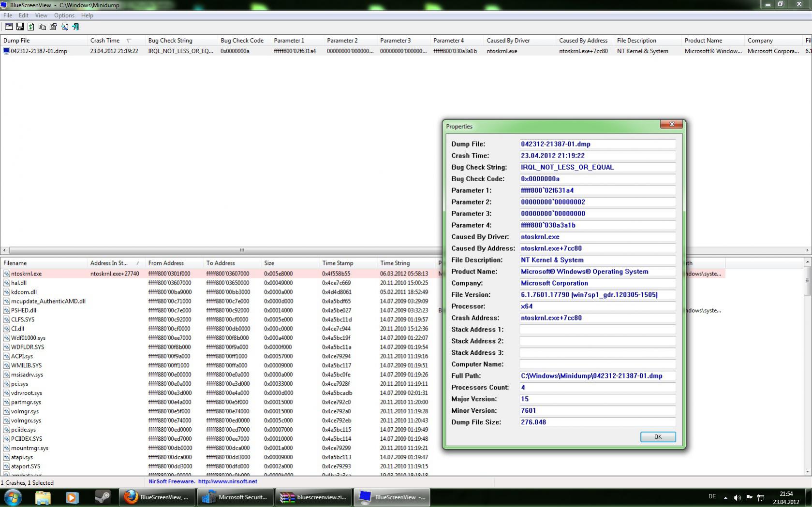
Task: Open the Edit menu
Action: click(x=23, y=15)
